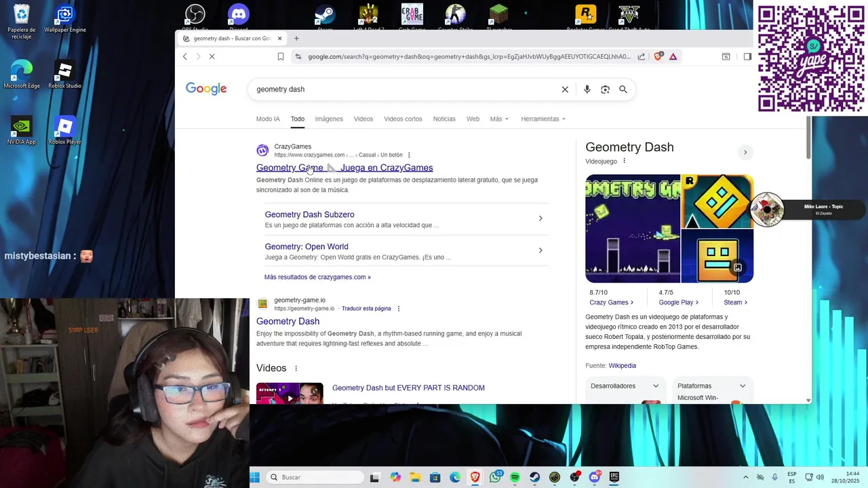Open WhatsApp from the taskbar

tap(496, 477)
